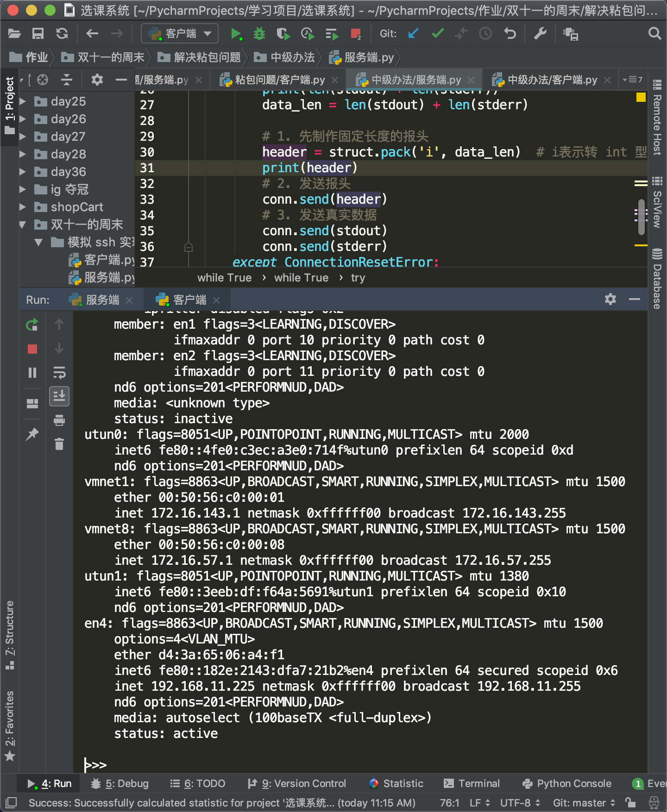Screen dimensions: 667x812
Task: Click the green Run button in toolbar
Action: click(x=236, y=34)
